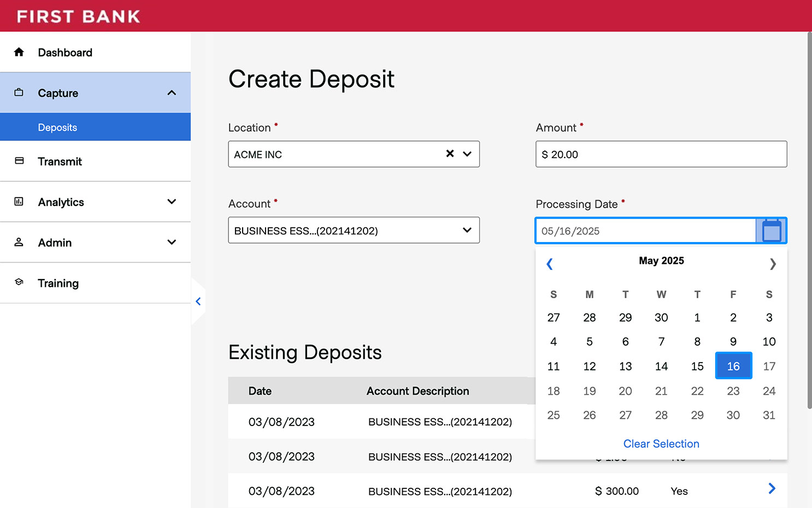Click the Transmit card icon

click(x=19, y=161)
